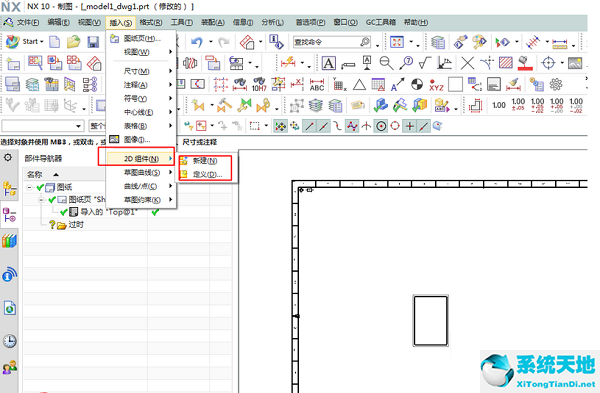600x393 pixels.
Task: Toggle the check for 导入的 Top@1 view
Action: (x=64, y=212)
